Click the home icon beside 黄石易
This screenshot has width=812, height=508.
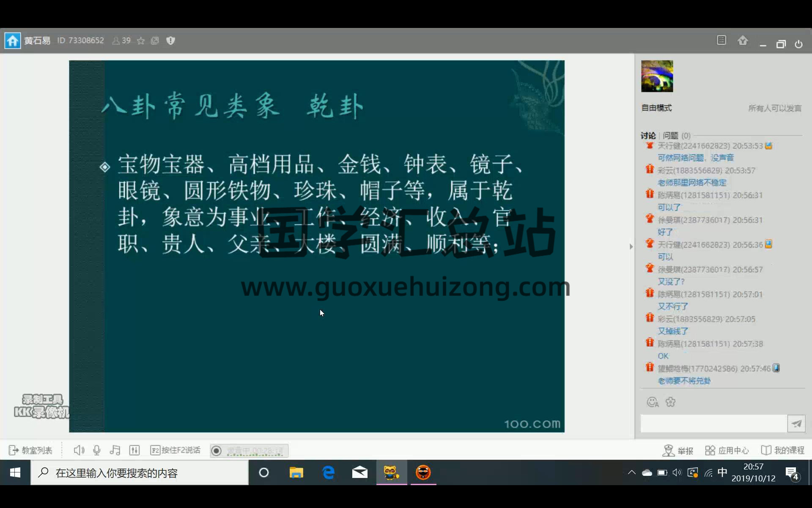click(x=12, y=41)
